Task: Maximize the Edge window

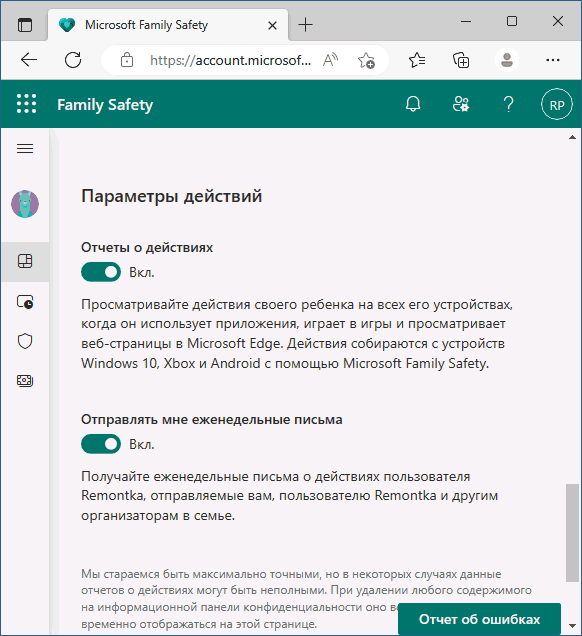Action: point(512,21)
